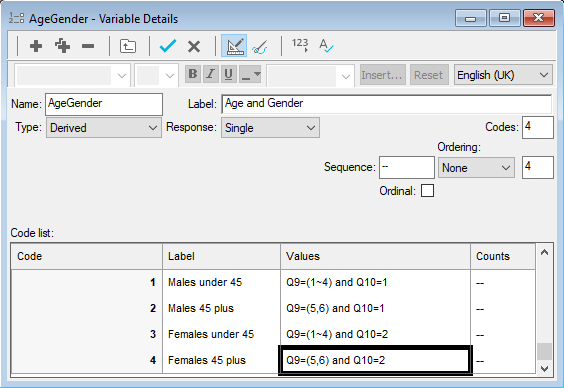Click value Q9=(1~4) and Q10=1
This screenshot has height=388, width=564.
(x=337, y=282)
